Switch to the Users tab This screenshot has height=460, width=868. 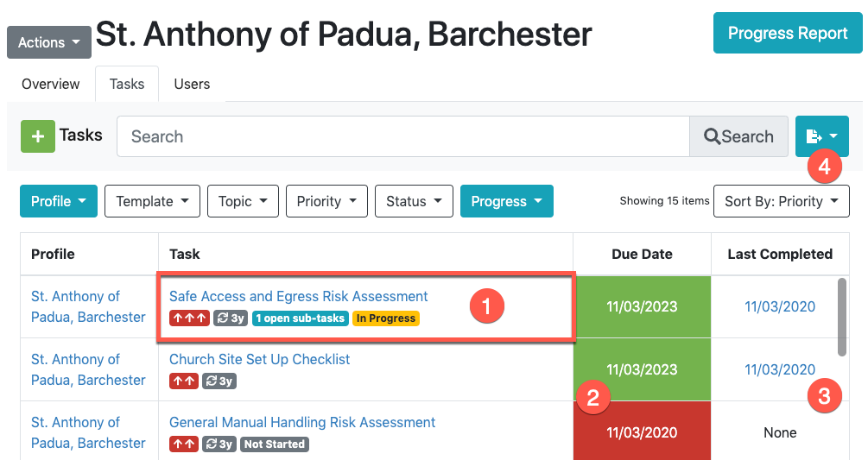tap(192, 84)
